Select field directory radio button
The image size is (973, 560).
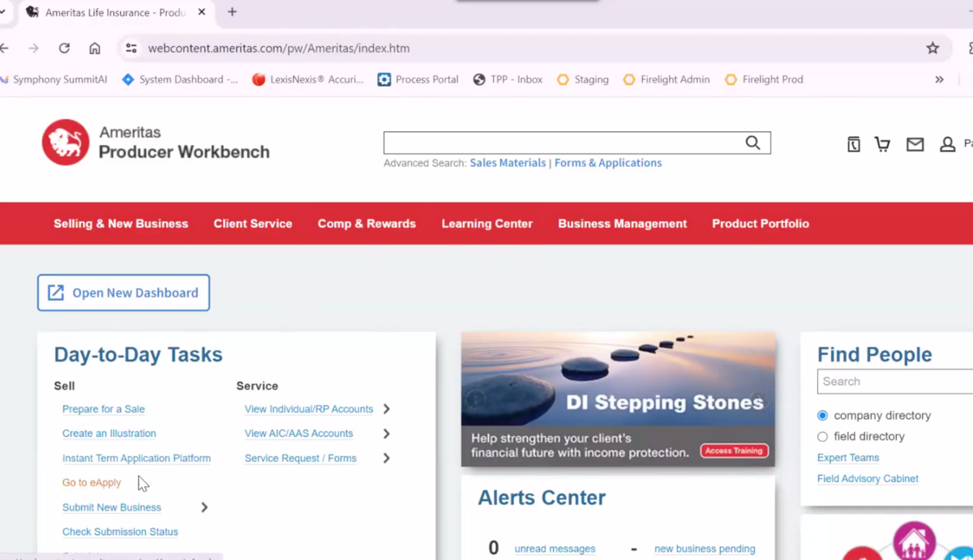pos(822,437)
